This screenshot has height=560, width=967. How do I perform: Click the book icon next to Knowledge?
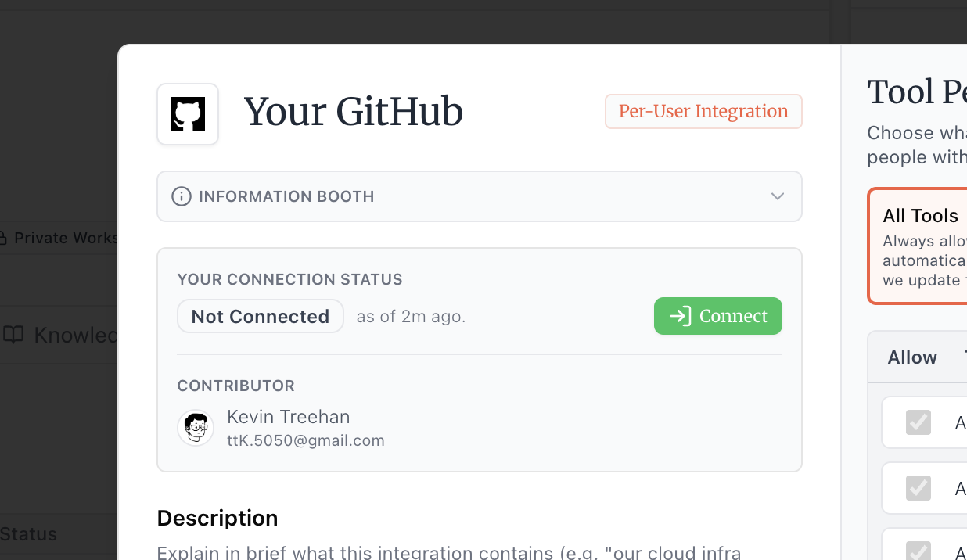click(x=13, y=336)
